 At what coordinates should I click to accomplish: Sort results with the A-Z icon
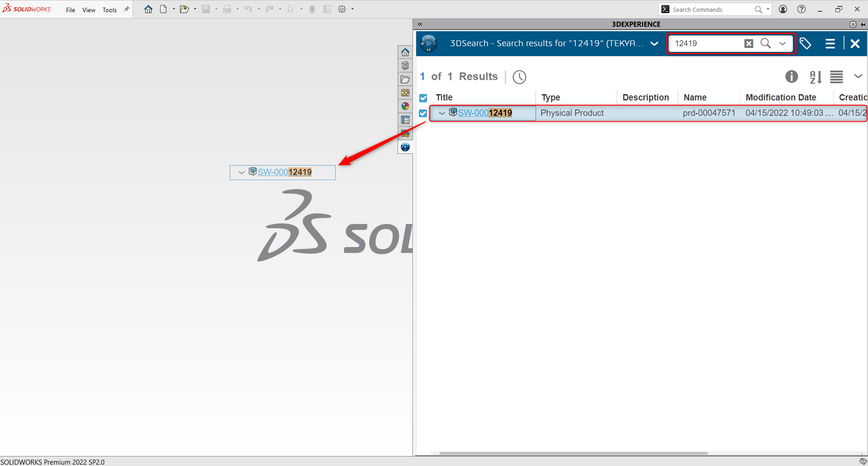[x=815, y=76]
